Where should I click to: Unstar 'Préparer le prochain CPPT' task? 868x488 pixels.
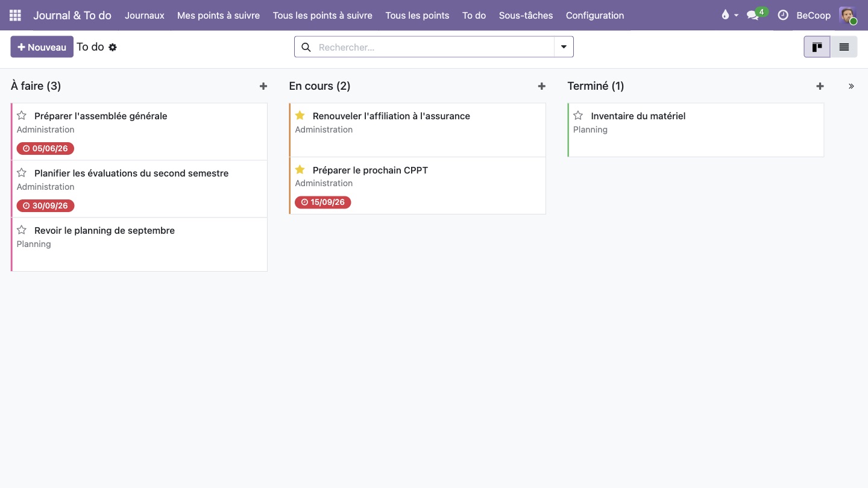[x=300, y=170]
